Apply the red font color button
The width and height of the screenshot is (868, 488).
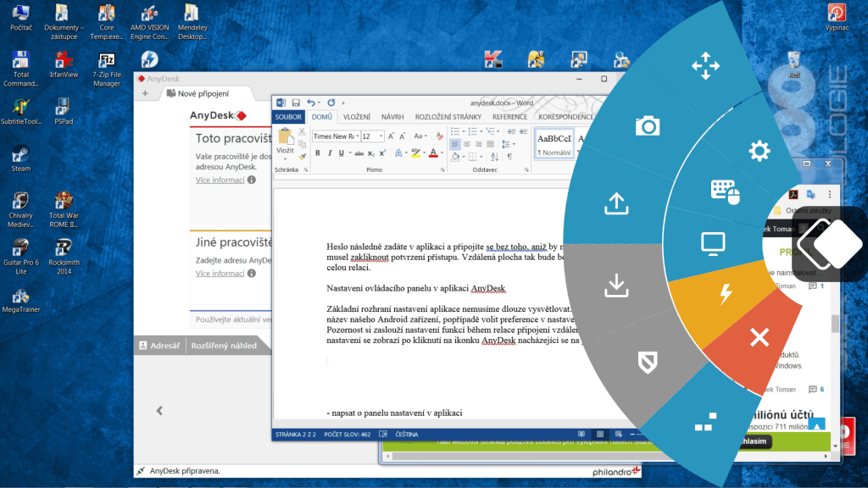coord(433,153)
